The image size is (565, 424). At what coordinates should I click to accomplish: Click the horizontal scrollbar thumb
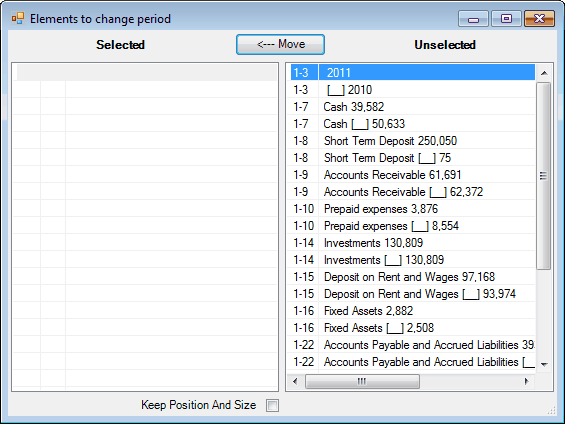pyautogui.click(x=362, y=381)
